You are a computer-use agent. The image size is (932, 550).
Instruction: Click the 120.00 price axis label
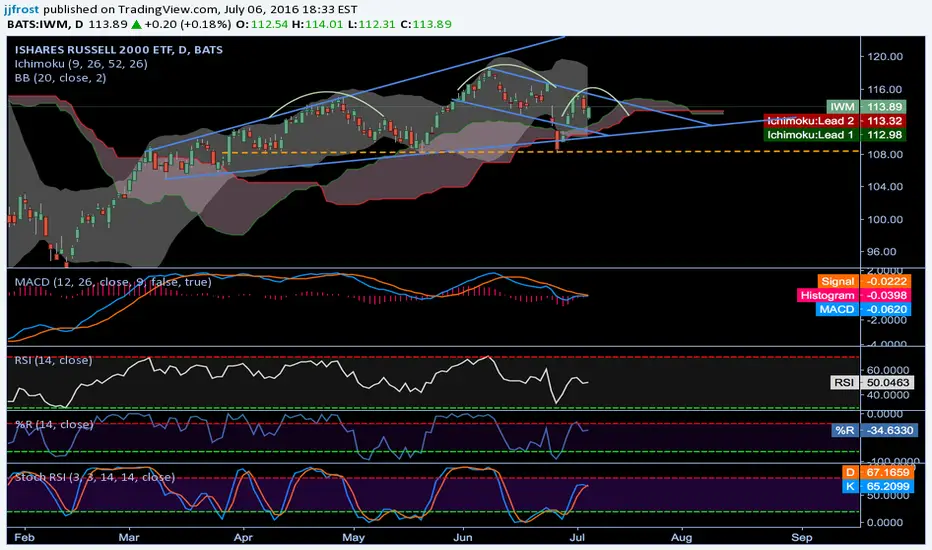[885, 56]
